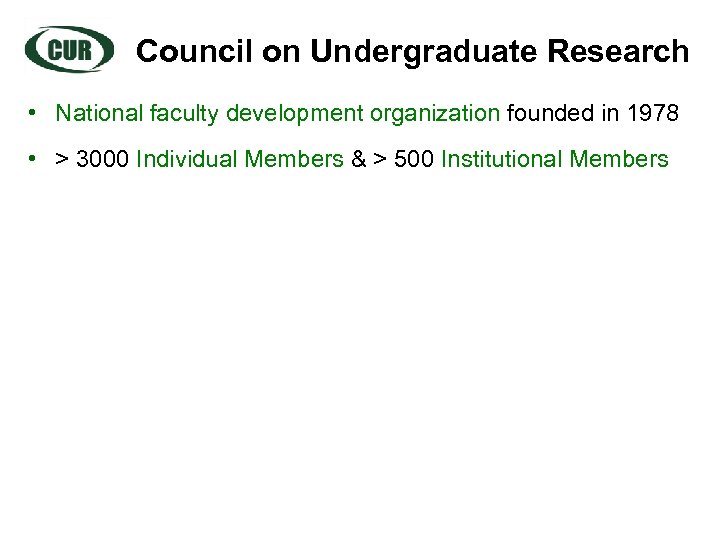This screenshot has height=540, width=720.
Task: Click the '> 500' figure
Action: coord(401,158)
